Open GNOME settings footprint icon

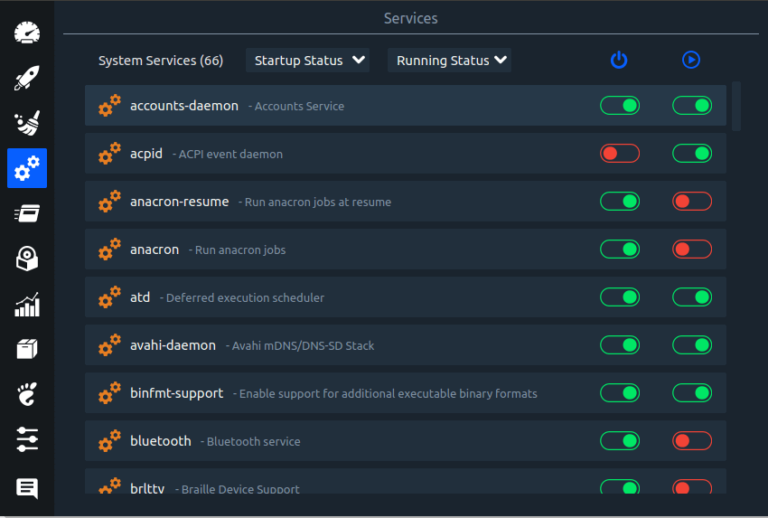(x=27, y=395)
